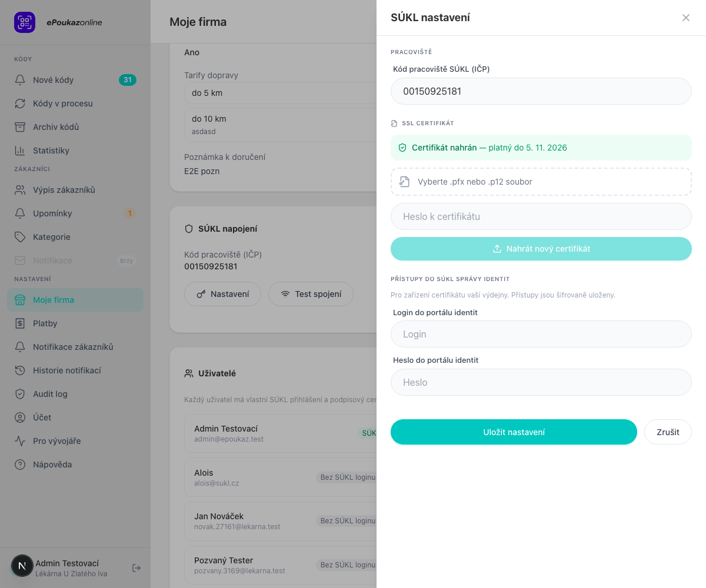
Task: Click the dollar receipt icon for Platby
Action: click(x=20, y=323)
